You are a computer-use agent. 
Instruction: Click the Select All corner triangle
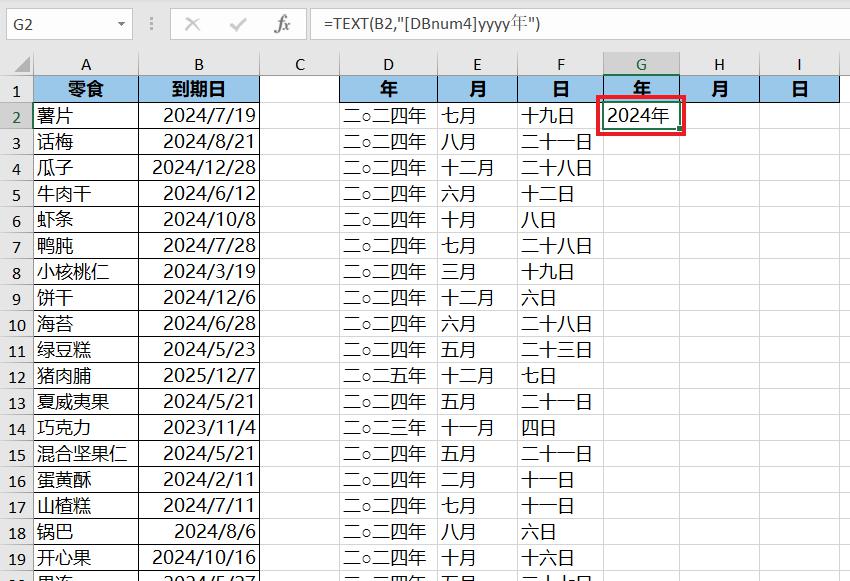tap(22, 65)
